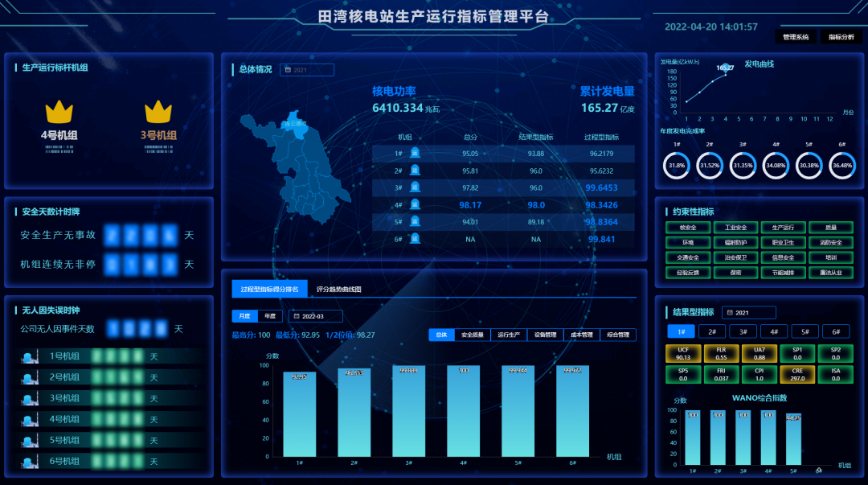The width and height of the screenshot is (868, 485).
Task: Click the crown icon above 3号机组
Action: click(158, 111)
